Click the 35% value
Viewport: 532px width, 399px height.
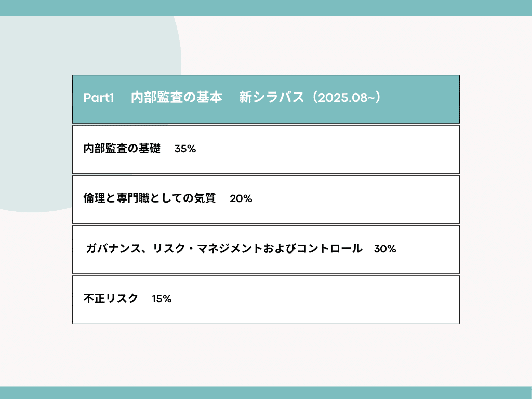click(x=185, y=149)
